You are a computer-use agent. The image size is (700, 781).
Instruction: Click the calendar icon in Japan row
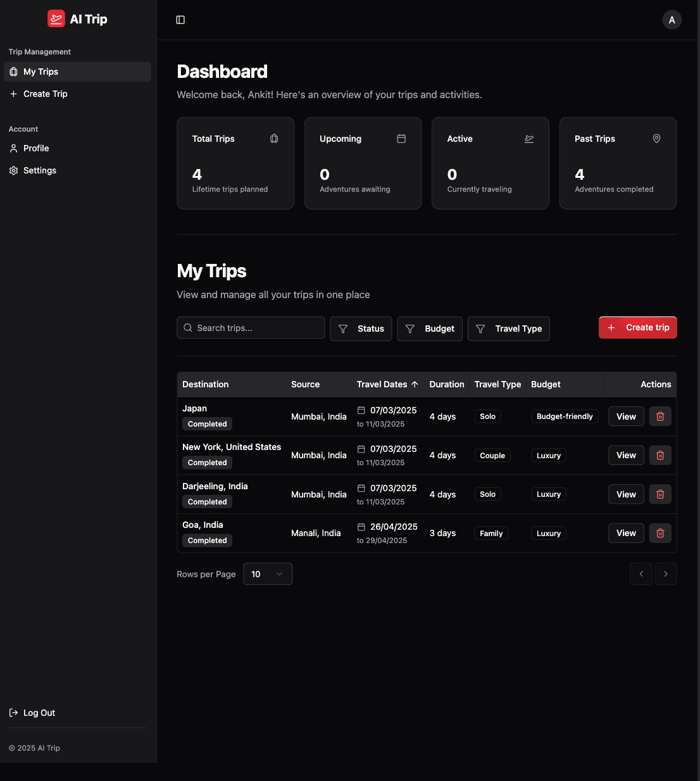coord(361,410)
